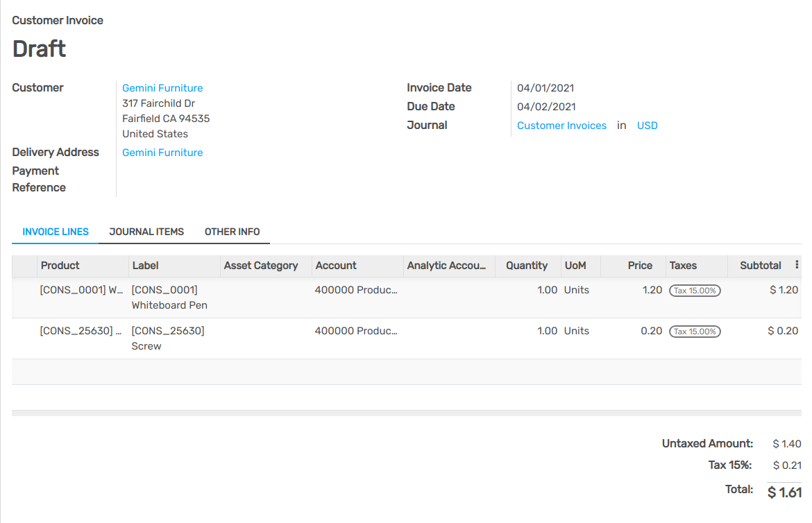Select the Invoice Lines tab
This screenshot has width=812, height=523.
point(54,232)
